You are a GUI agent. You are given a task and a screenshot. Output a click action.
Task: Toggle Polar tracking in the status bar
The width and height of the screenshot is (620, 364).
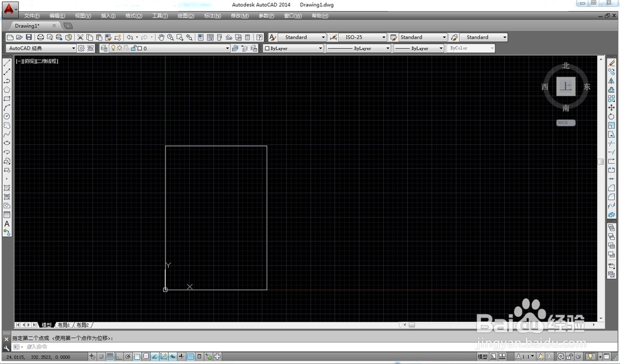coord(128,357)
